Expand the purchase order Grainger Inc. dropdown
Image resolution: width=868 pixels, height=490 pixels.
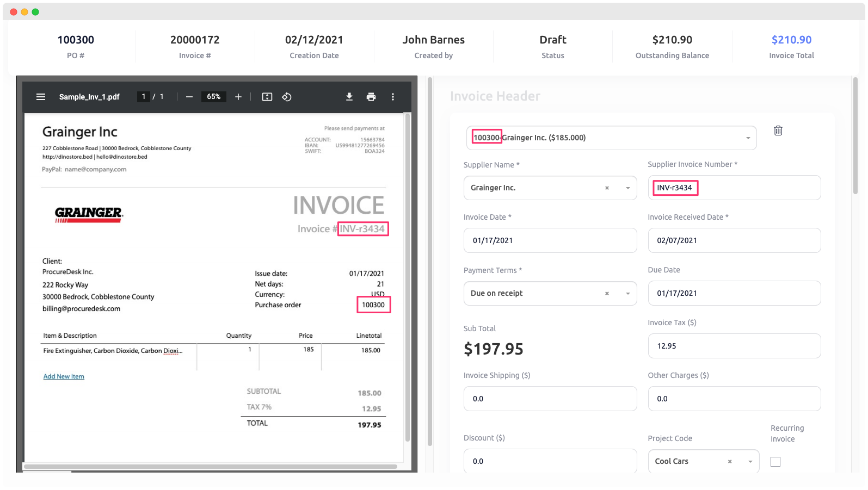pos(748,138)
